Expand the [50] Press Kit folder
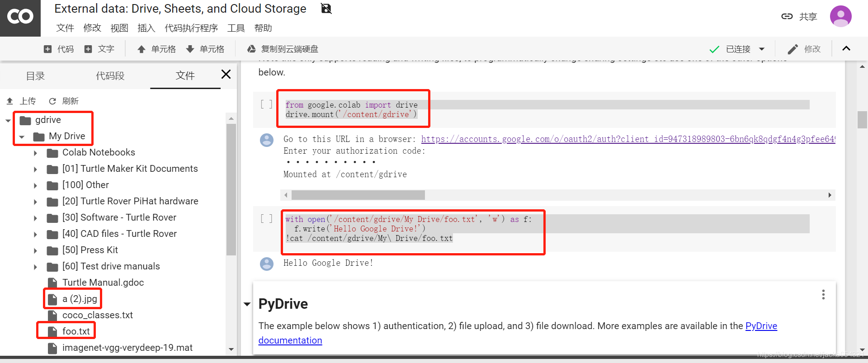This screenshot has width=868, height=363. [35, 250]
